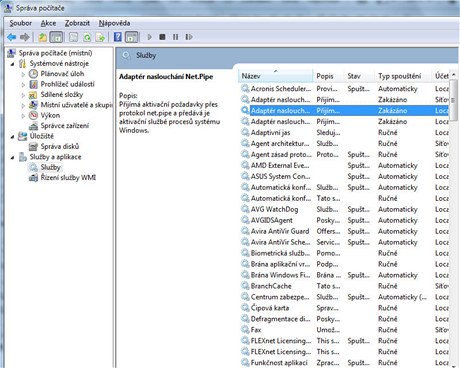Select the Avira AntiVir Guard service
Viewport: 460px width, 368px height.
point(344,231)
